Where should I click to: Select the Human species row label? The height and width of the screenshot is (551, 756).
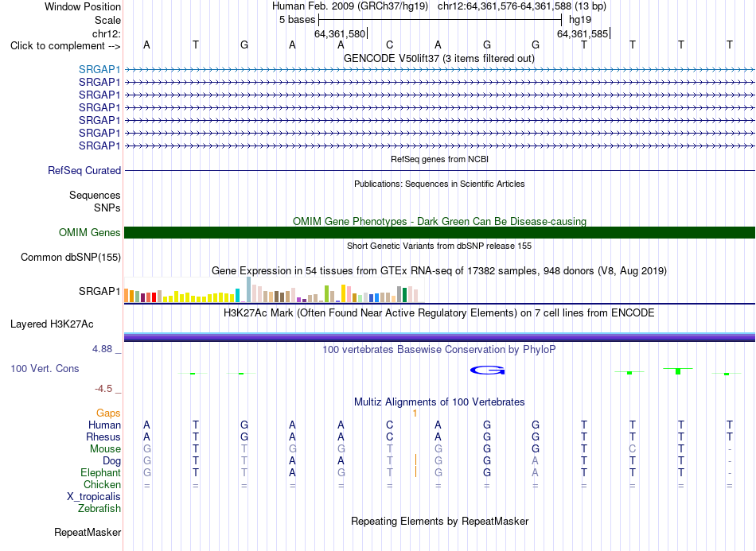pos(104,425)
